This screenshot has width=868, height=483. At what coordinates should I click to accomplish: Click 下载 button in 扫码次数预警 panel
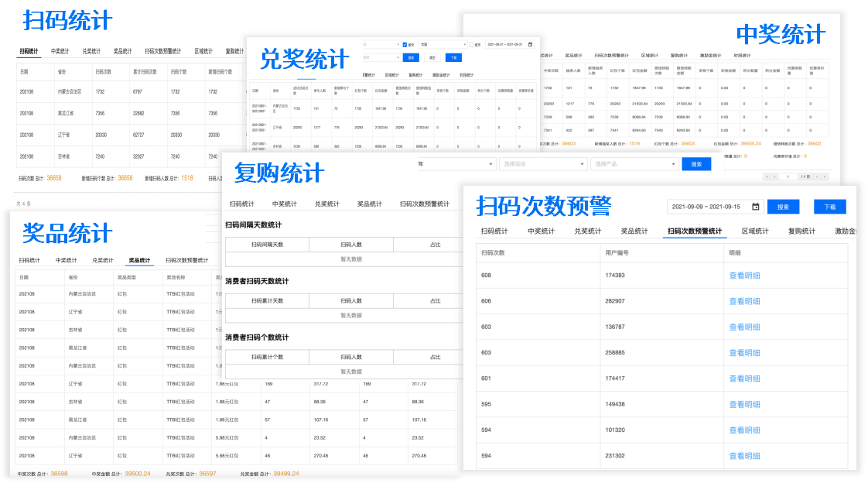[829, 207]
